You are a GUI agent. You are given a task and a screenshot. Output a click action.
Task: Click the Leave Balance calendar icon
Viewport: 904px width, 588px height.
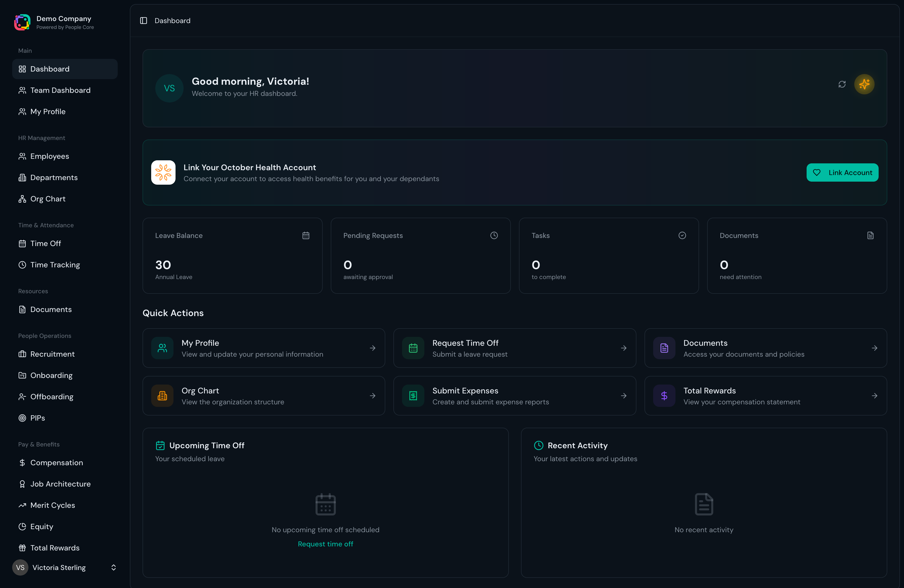tap(306, 235)
